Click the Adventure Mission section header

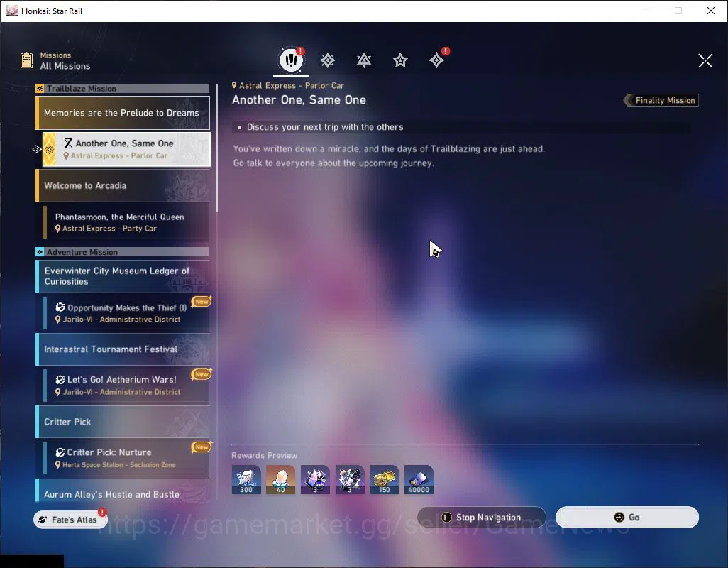[x=123, y=252]
